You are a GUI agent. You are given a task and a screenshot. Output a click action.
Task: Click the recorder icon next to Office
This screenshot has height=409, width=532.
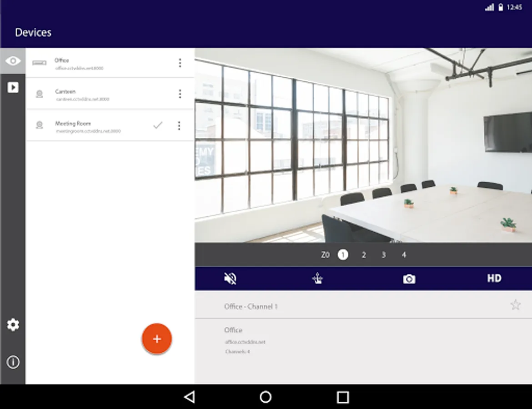(40, 63)
